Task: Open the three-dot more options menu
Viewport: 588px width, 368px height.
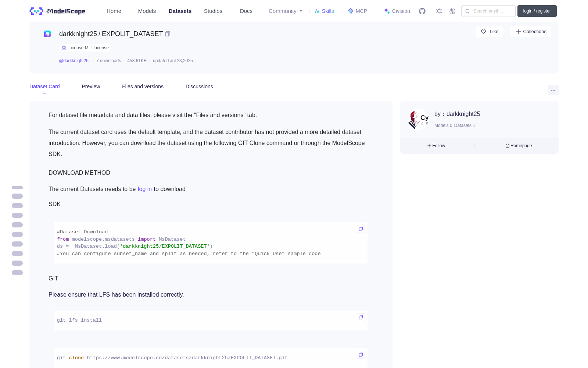Action: [553, 90]
